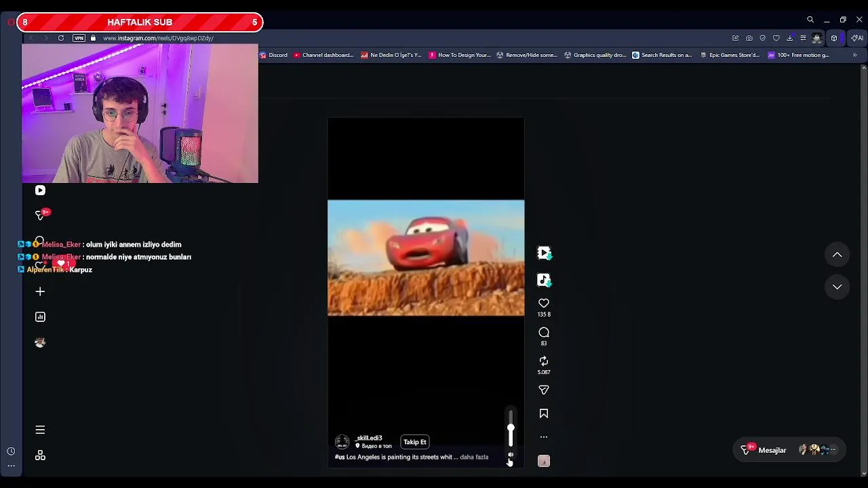
Task: Click the Lightning McQueen reel video
Action: [426, 258]
